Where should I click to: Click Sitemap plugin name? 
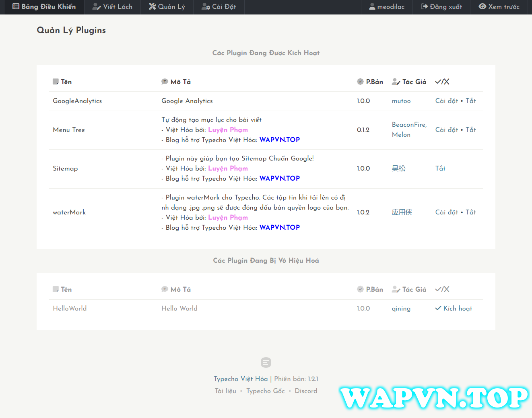(65, 169)
